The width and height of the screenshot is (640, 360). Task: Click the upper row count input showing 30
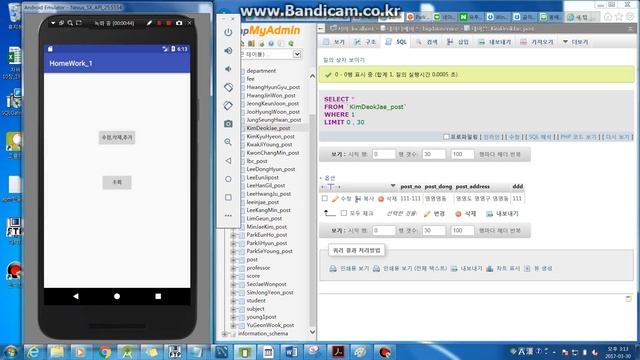click(x=433, y=154)
